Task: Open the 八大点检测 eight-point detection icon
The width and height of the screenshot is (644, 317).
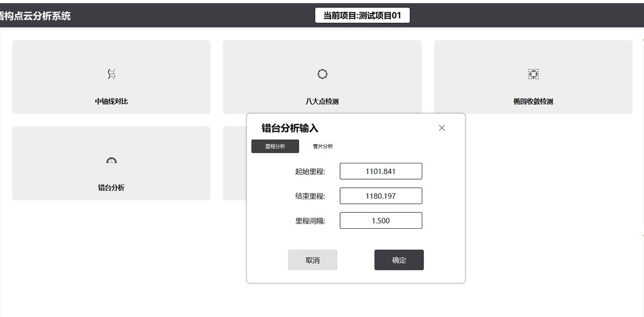Action: point(322,74)
